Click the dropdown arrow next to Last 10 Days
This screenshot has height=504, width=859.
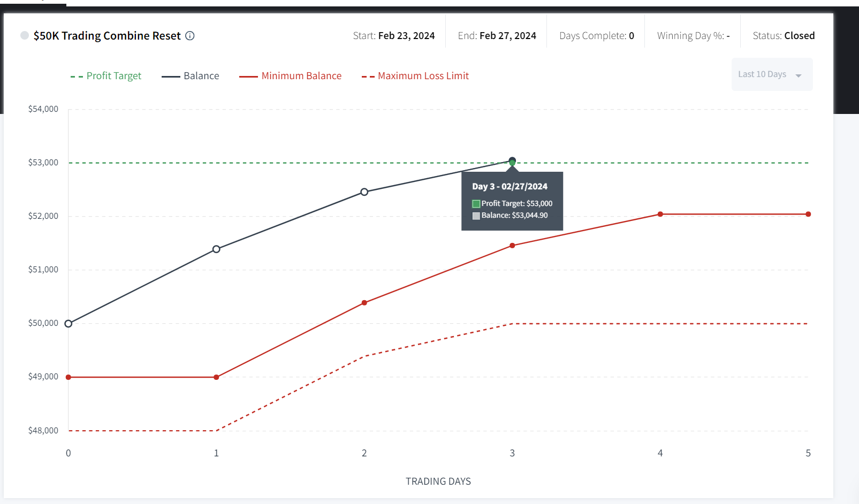pyautogui.click(x=799, y=75)
